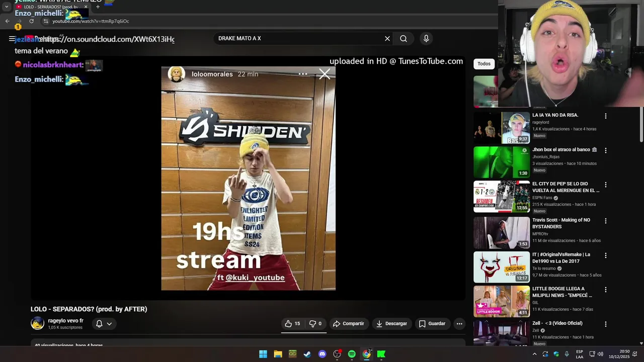Open the YouTube hamburger guide menu

pyautogui.click(x=12, y=39)
